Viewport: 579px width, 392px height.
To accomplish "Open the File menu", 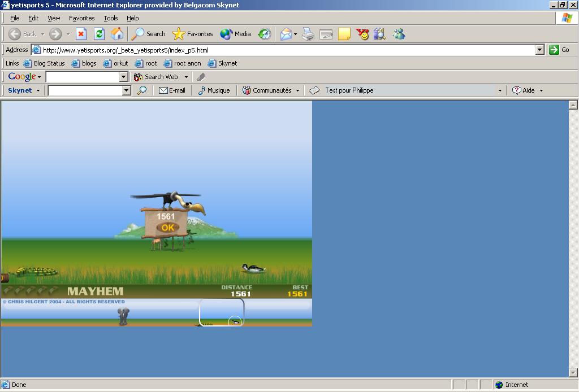I will point(15,18).
